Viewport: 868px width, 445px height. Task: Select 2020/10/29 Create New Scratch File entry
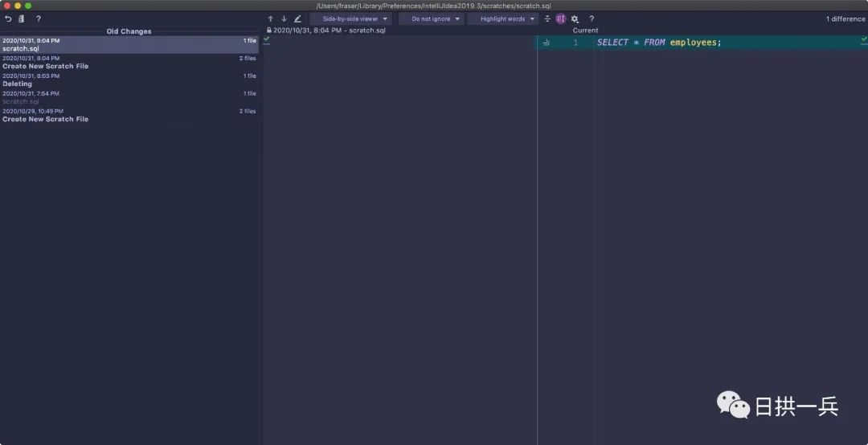129,115
